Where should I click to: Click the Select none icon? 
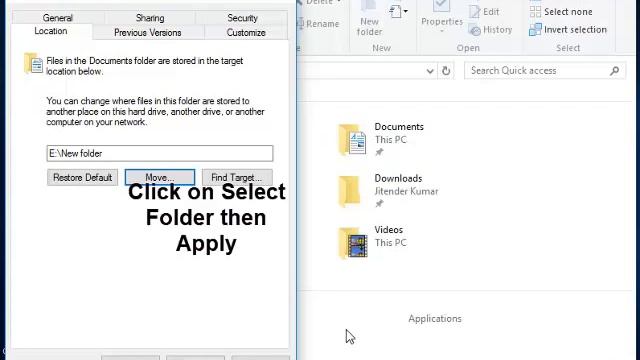tap(535, 11)
